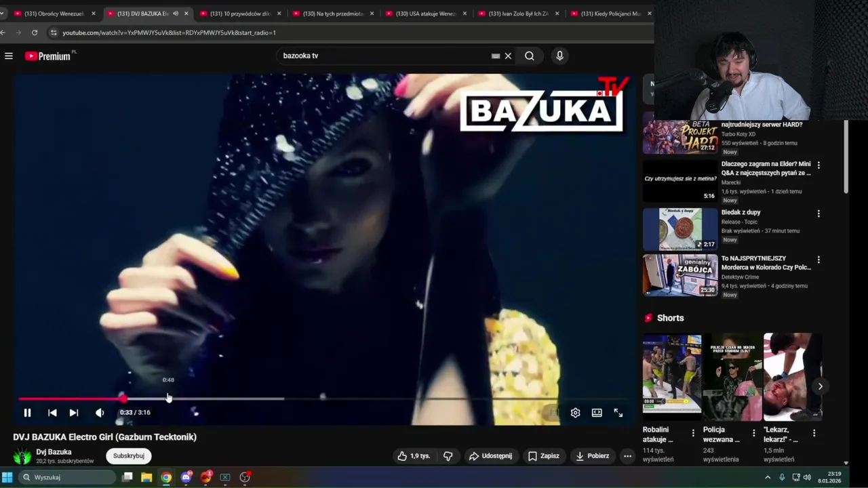This screenshot has width=868, height=488.
Task: Toggle theater mode in player
Action: (x=597, y=413)
